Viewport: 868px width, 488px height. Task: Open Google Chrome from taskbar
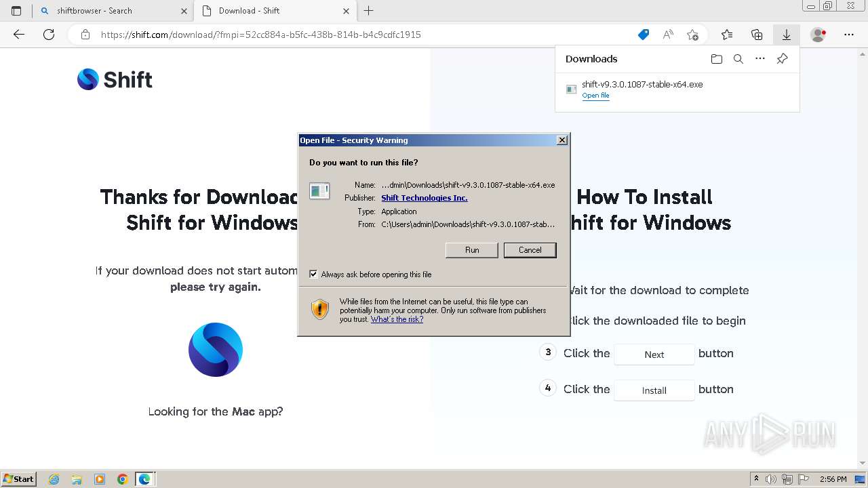(122, 479)
